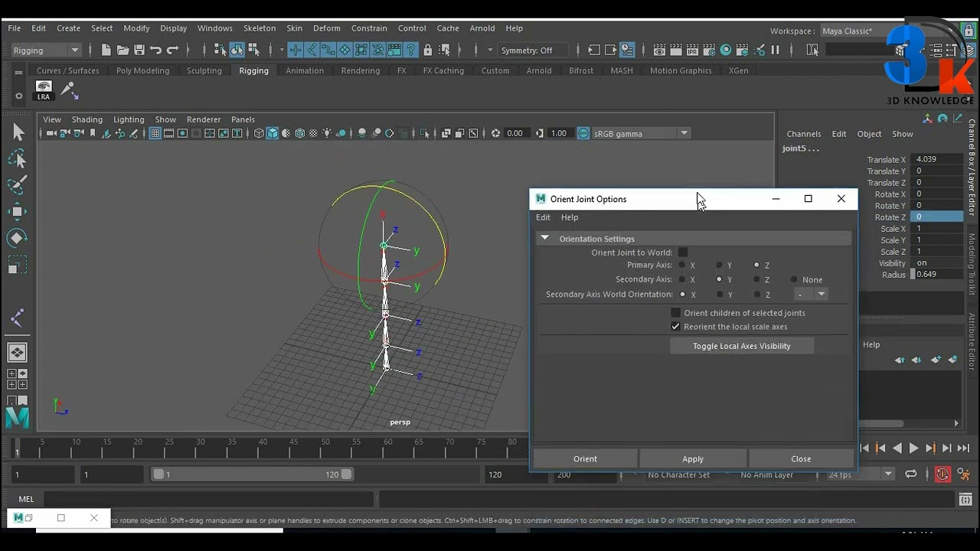
Task: Select the arrow Select tool in toolbox
Action: (18, 132)
